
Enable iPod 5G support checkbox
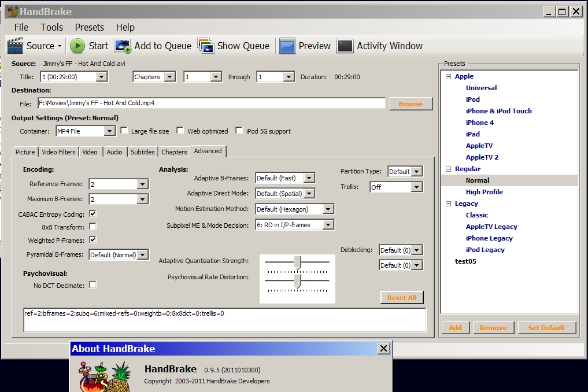click(x=239, y=131)
